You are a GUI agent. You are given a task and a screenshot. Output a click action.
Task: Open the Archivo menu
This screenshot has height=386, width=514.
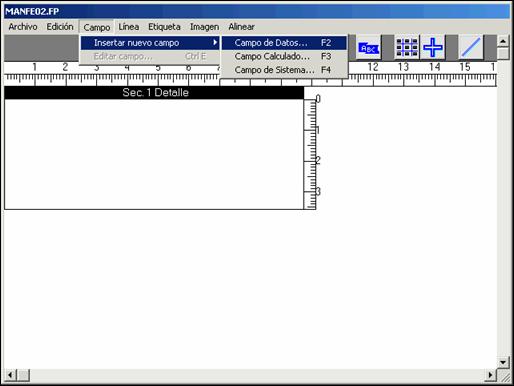pos(23,27)
